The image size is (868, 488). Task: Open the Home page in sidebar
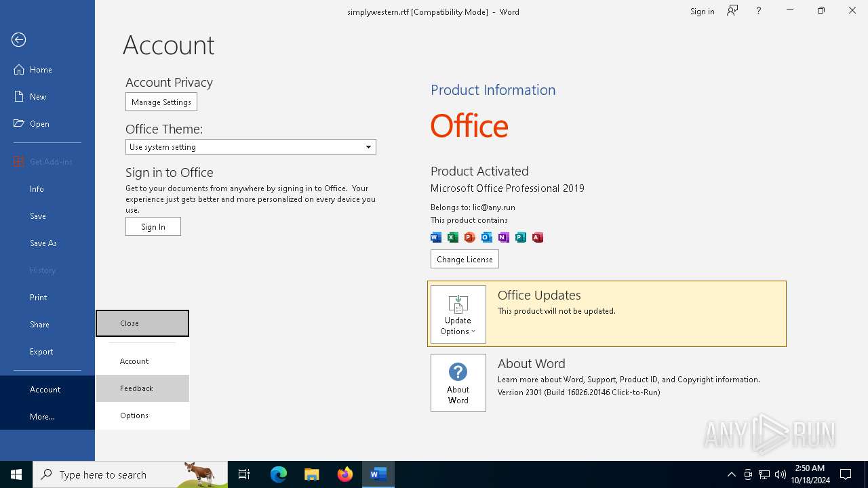coord(47,70)
